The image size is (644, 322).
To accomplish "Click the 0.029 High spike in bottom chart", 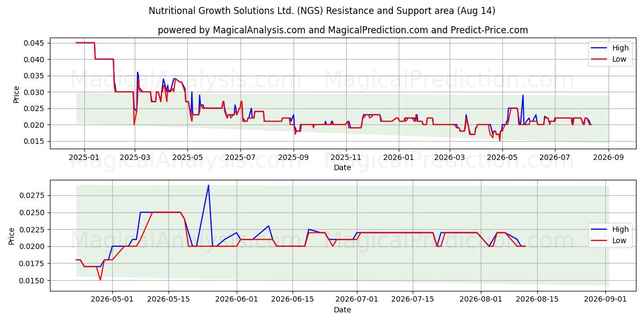I will point(208,186).
